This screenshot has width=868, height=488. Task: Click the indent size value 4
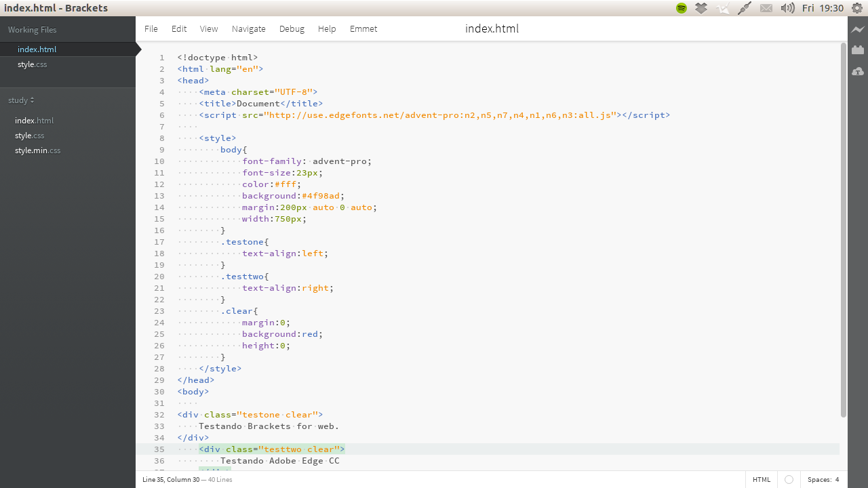[837, 479]
